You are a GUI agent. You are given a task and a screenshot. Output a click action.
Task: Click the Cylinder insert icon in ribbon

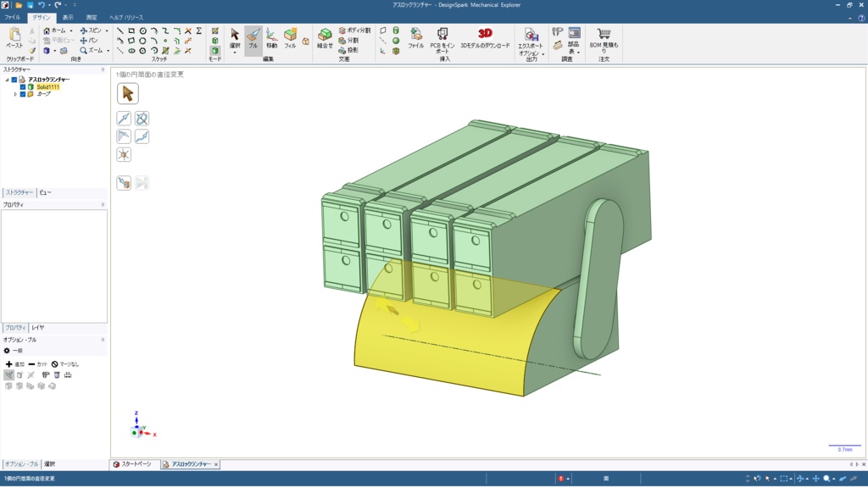396,30
